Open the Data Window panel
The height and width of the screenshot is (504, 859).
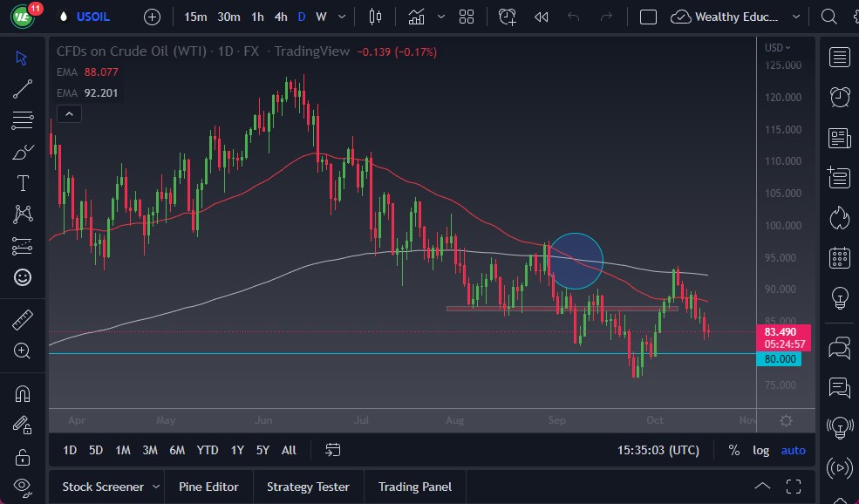(839, 178)
